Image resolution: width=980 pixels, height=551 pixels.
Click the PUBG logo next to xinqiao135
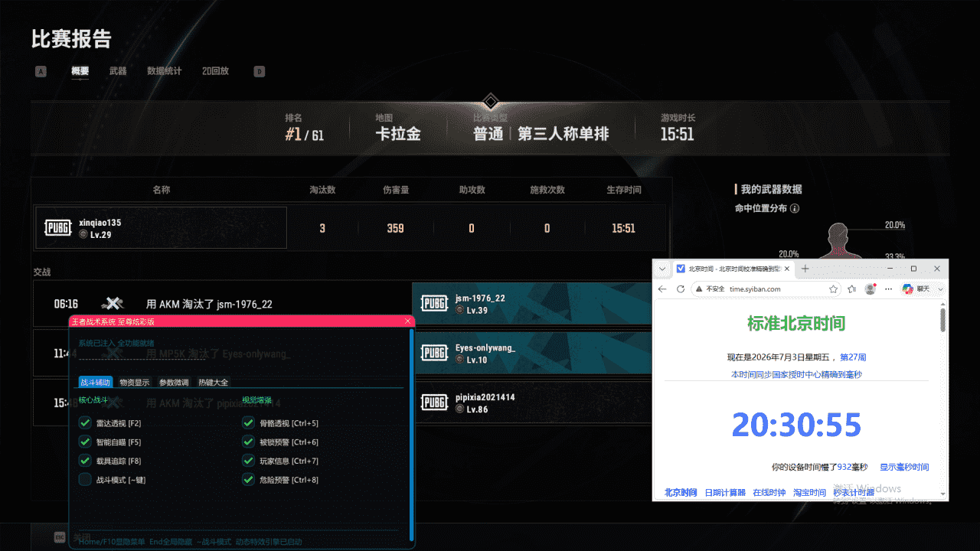pos(59,228)
